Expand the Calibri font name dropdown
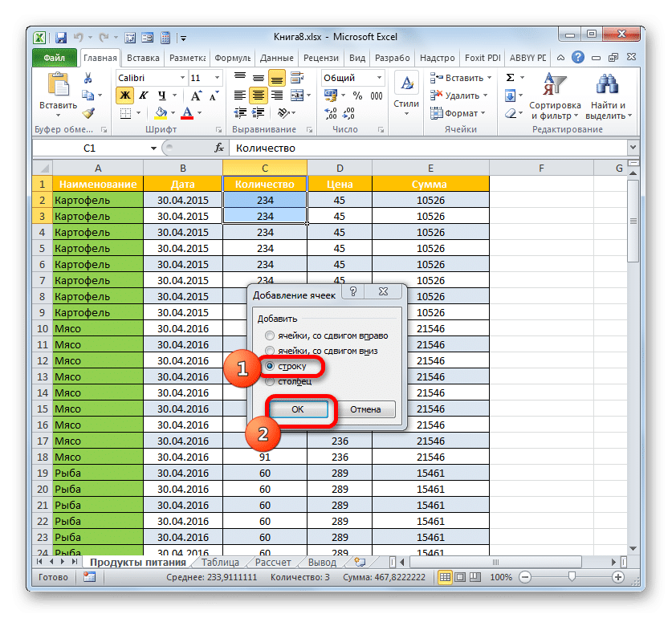672x618 pixels. pyautogui.click(x=181, y=78)
